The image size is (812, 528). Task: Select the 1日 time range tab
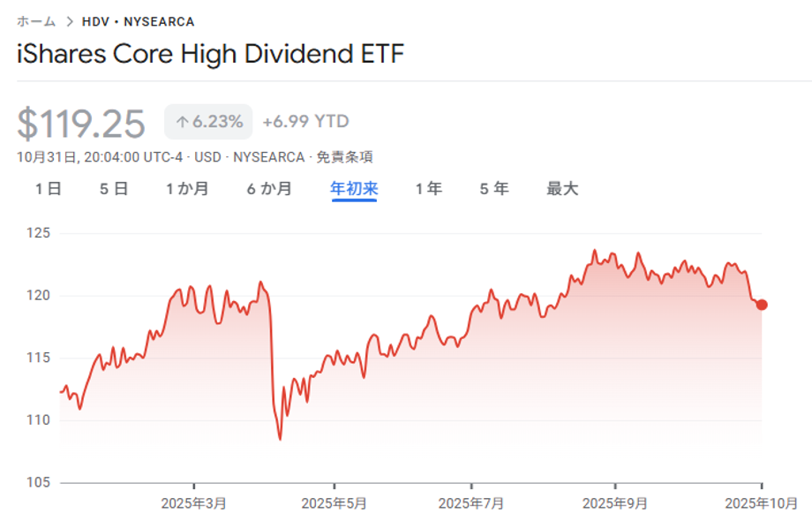click(x=49, y=188)
